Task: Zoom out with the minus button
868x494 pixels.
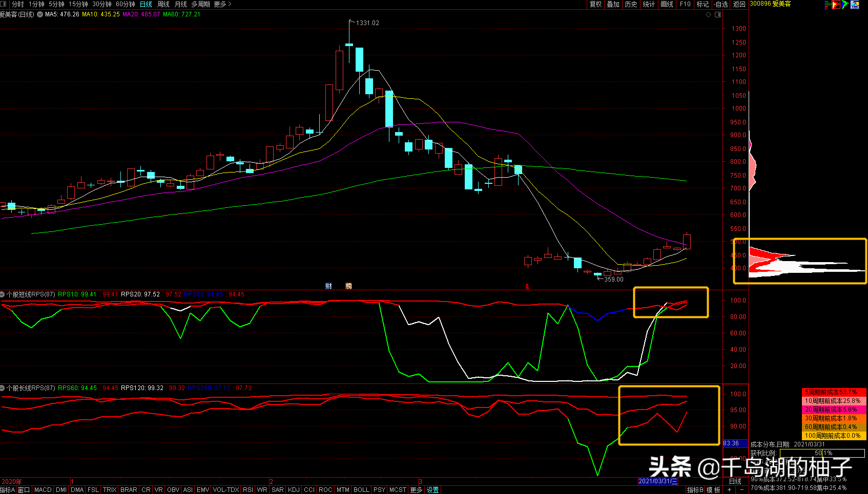Action: click(x=741, y=490)
